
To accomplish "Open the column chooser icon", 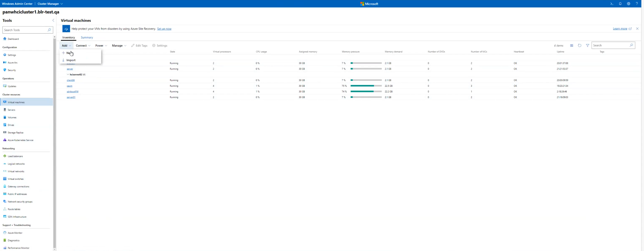I will pyautogui.click(x=572, y=45).
